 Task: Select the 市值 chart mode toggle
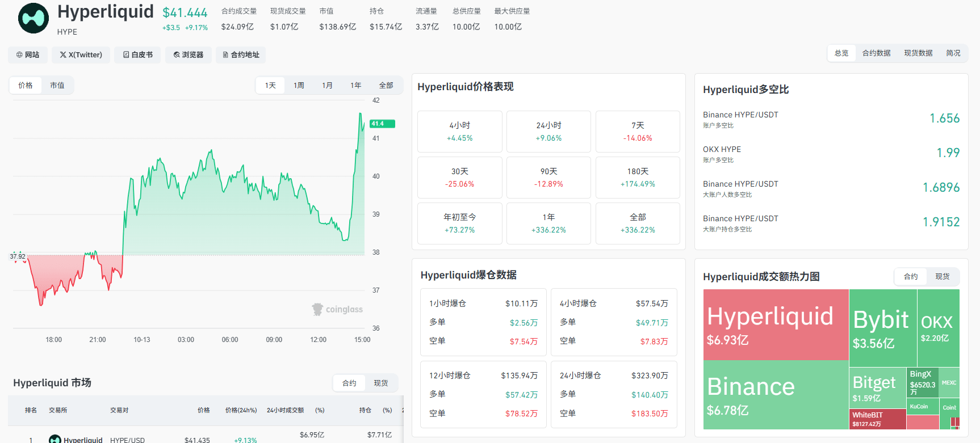[x=57, y=86]
